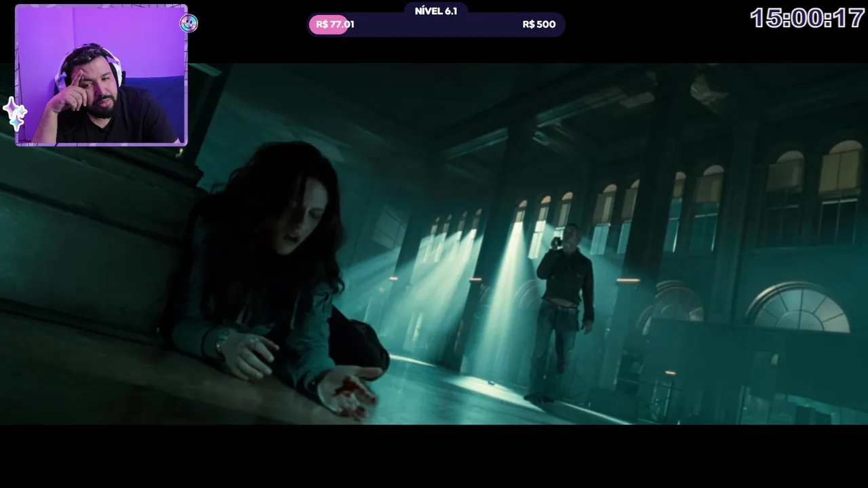This screenshot has height=488, width=868.
Task: Click the R$ 500 goal amount
Action: click(539, 24)
